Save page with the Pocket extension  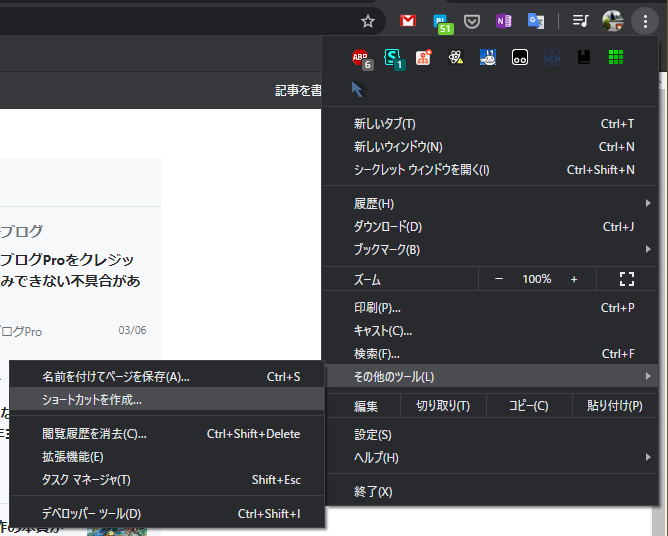pos(472,21)
